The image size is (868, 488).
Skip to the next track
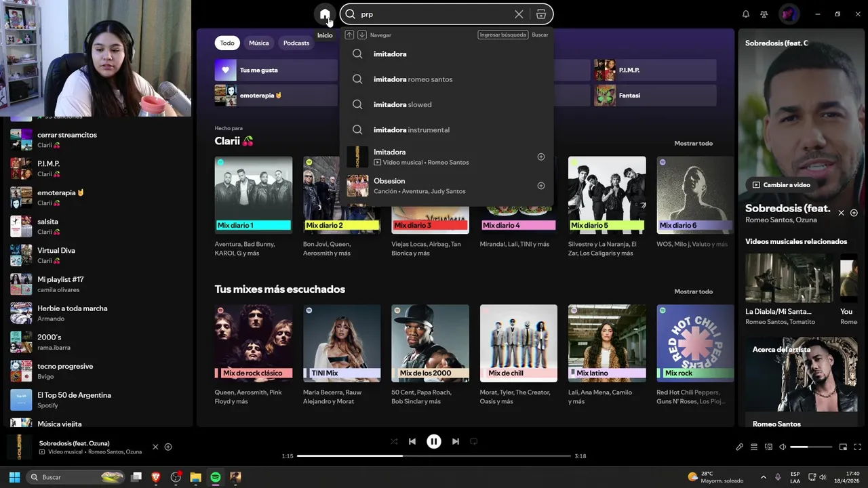pyautogui.click(x=456, y=441)
